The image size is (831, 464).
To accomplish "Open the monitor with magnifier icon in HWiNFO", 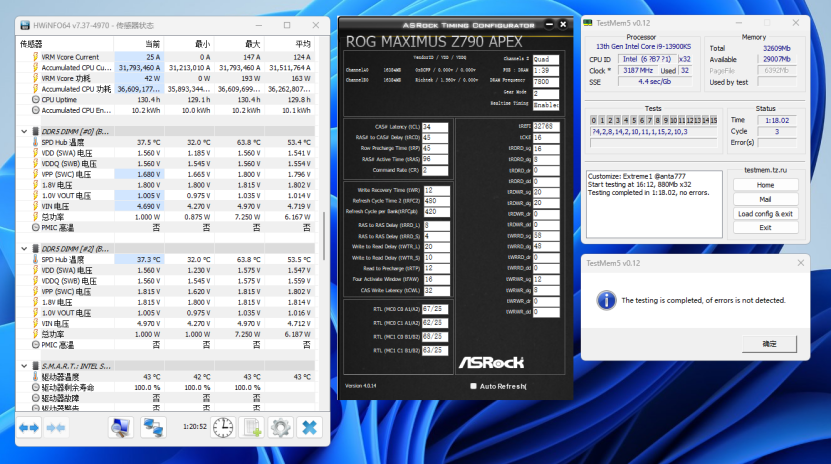I will click(121, 427).
